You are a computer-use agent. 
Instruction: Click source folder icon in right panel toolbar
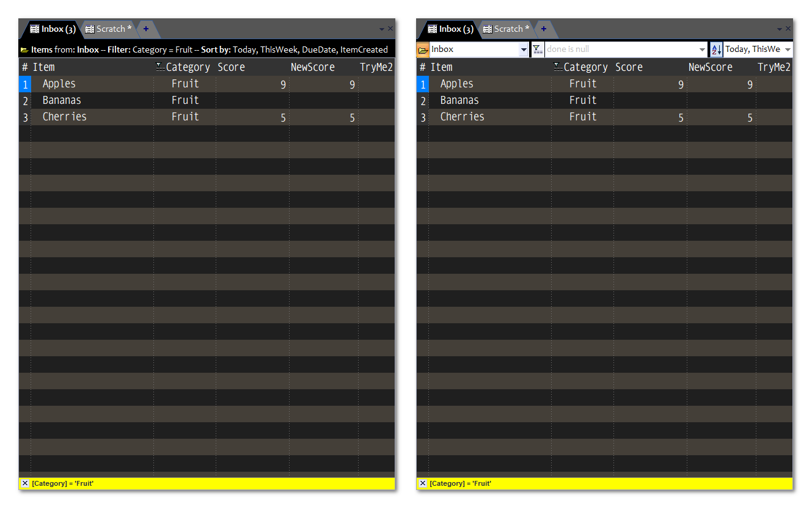(x=423, y=49)
